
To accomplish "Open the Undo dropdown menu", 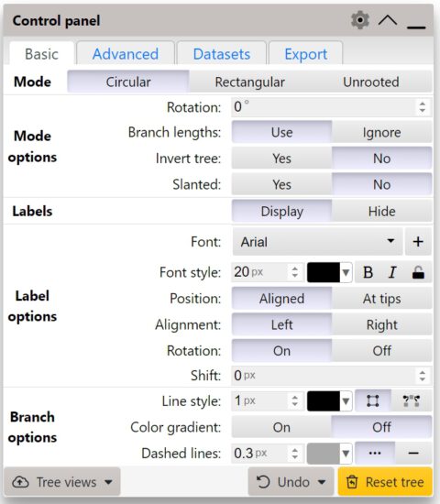I will 291,482.
